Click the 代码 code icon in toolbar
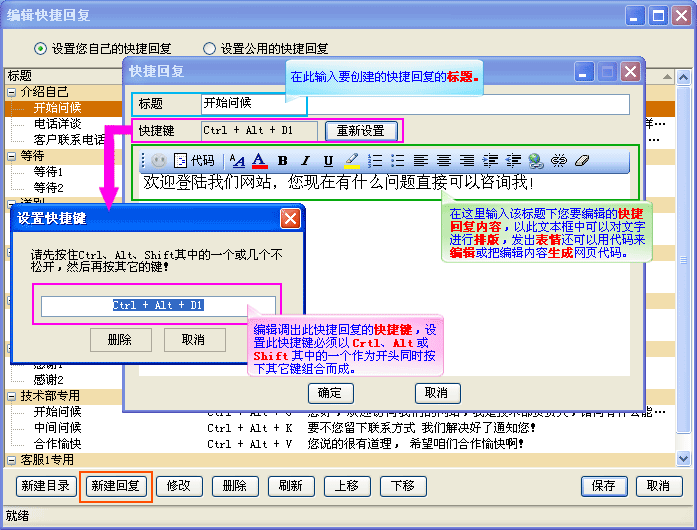Viewport: 697px width, 530px height. 194,160
